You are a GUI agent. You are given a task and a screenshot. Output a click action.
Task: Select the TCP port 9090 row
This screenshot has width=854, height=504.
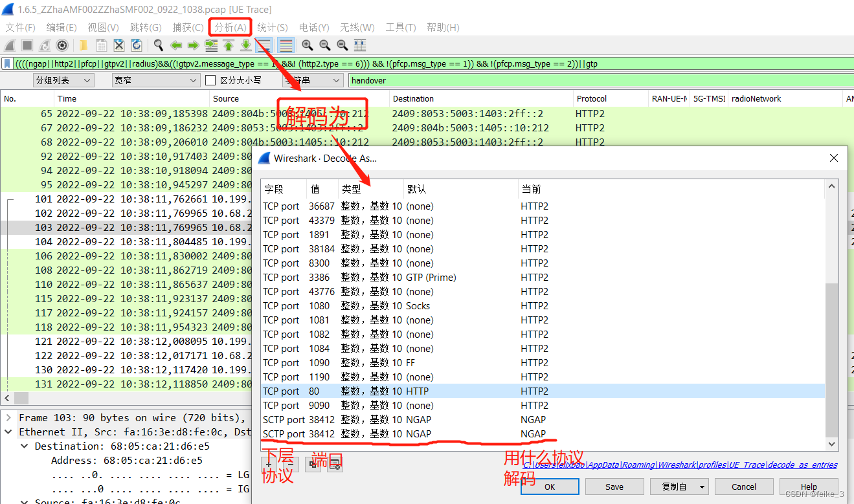tap(543, 405)
